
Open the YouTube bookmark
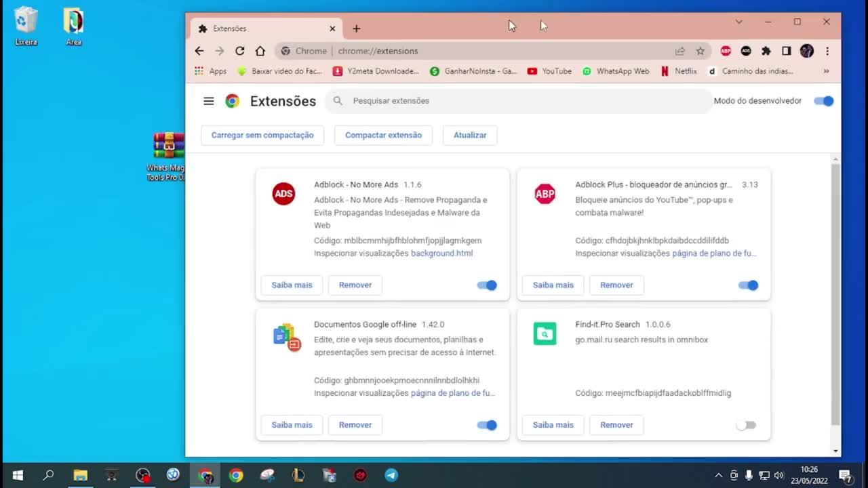click(x=549, y=71)
